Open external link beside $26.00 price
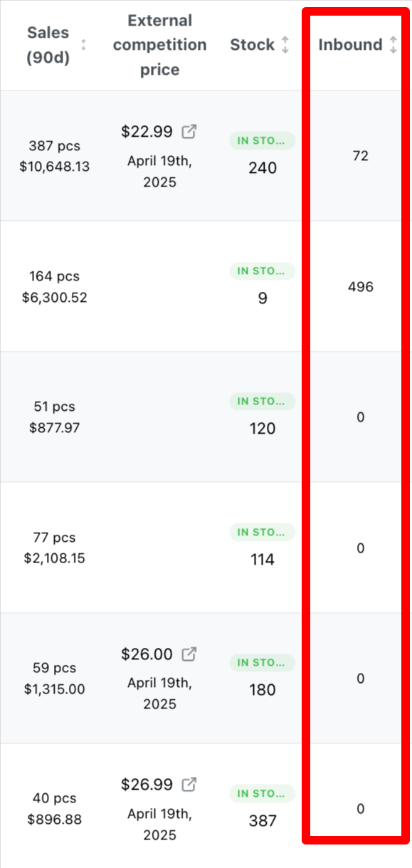Viewport: 412px width, 868px height. (189, 654)
